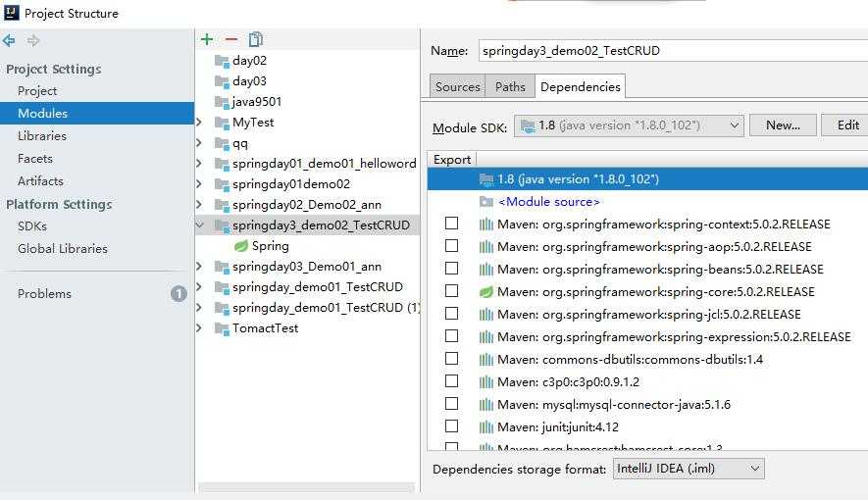
Task: Click the library icon for the spring-expression dependency
Action: point(486,337)
